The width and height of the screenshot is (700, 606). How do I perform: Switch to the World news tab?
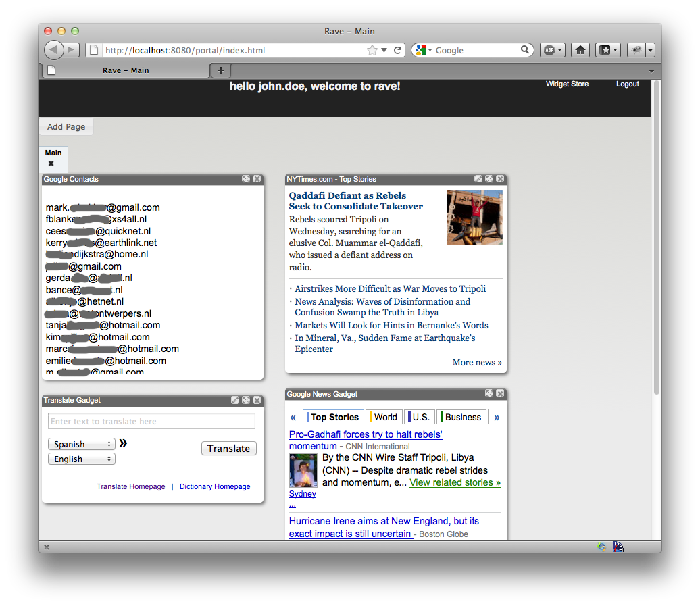(385, 417)
